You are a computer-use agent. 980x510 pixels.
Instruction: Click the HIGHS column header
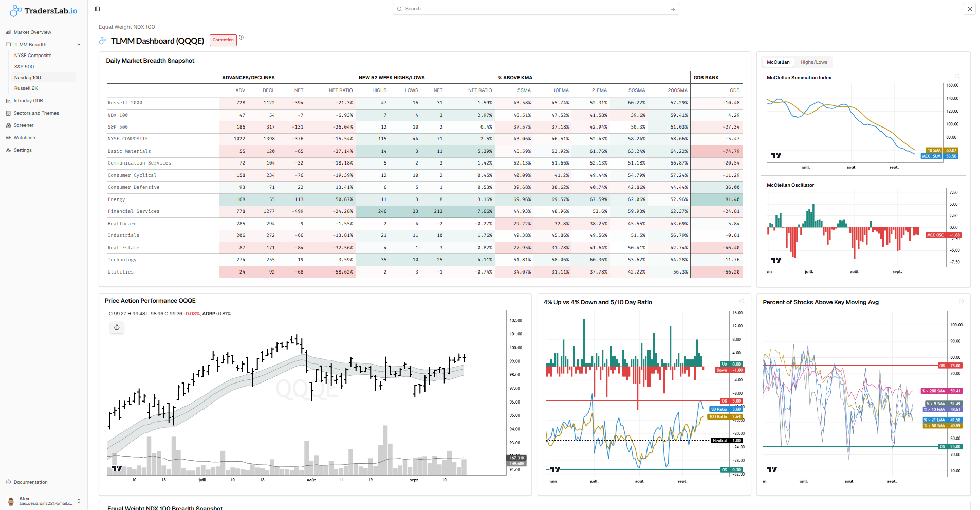379,90
